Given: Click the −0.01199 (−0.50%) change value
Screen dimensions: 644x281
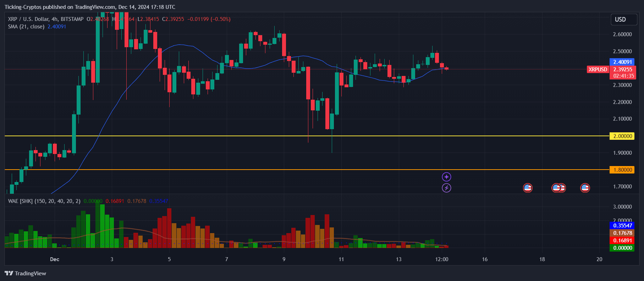Looking at the screenshot, I should pyautogui.click(x=209, y=19).
